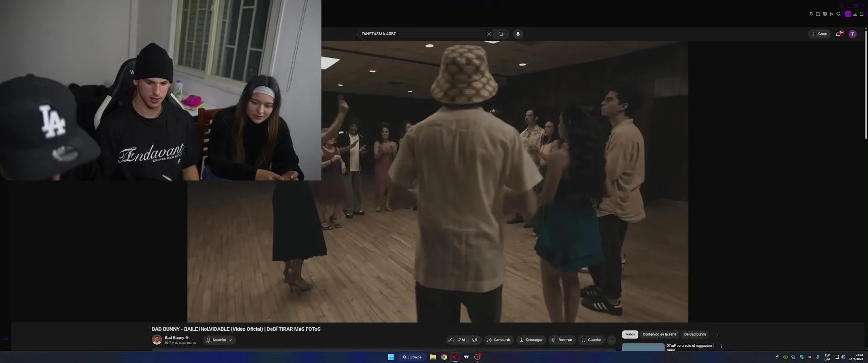Clear the search text with the X icon
Viewport: 868px width, 363px height.
coord(489,34)
